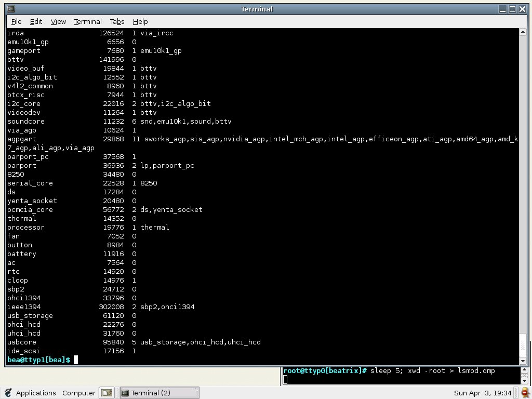Click the 'yenta_socket' module name in first column
Screen dimensions: 532x399
[32, 201]
